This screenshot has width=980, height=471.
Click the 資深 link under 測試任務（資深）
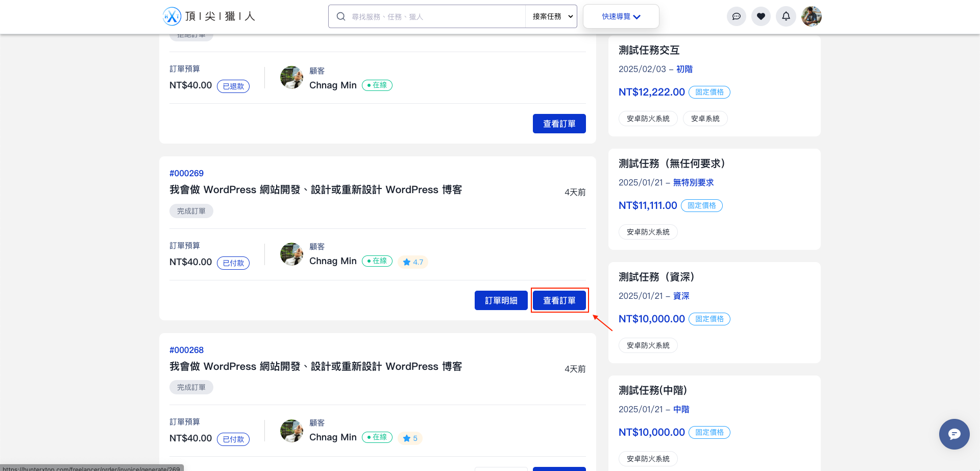681,296
